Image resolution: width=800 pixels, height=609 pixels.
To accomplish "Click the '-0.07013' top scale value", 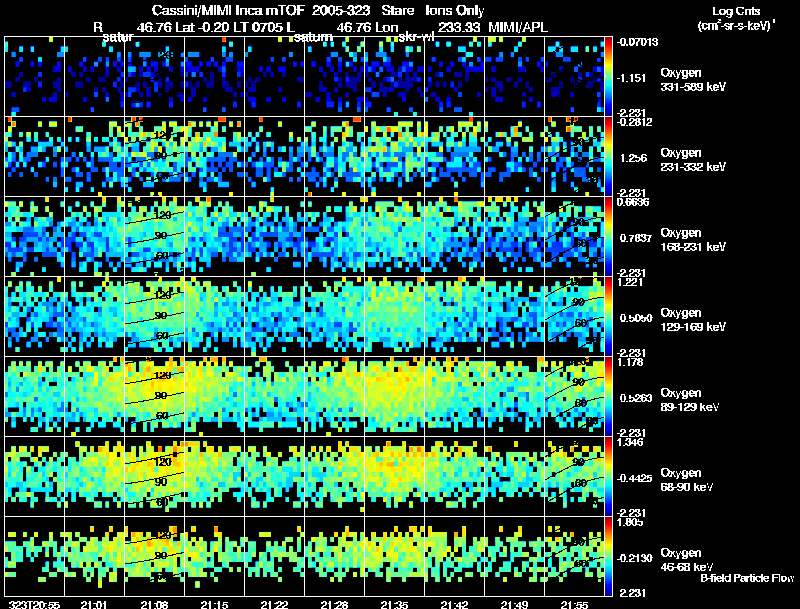I will [637, 42].
